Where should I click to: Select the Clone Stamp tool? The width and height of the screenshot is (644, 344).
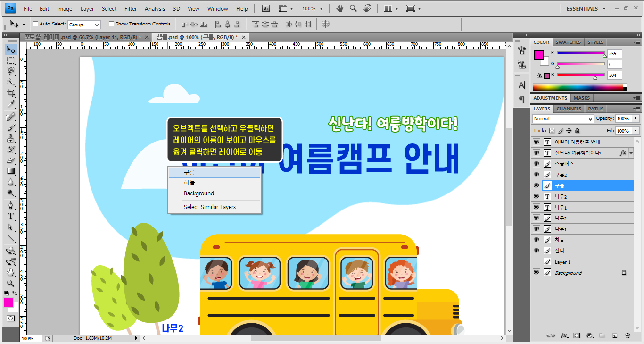(x=11, y=138)
